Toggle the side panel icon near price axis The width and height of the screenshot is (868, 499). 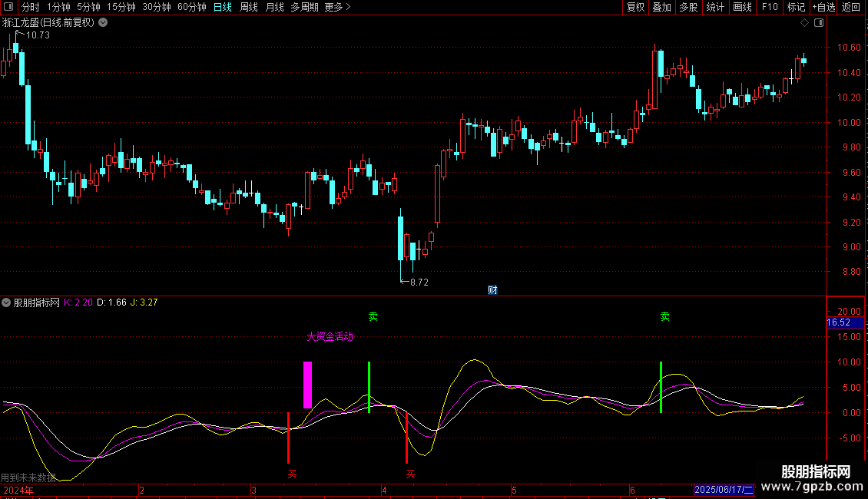coord(819,23)
